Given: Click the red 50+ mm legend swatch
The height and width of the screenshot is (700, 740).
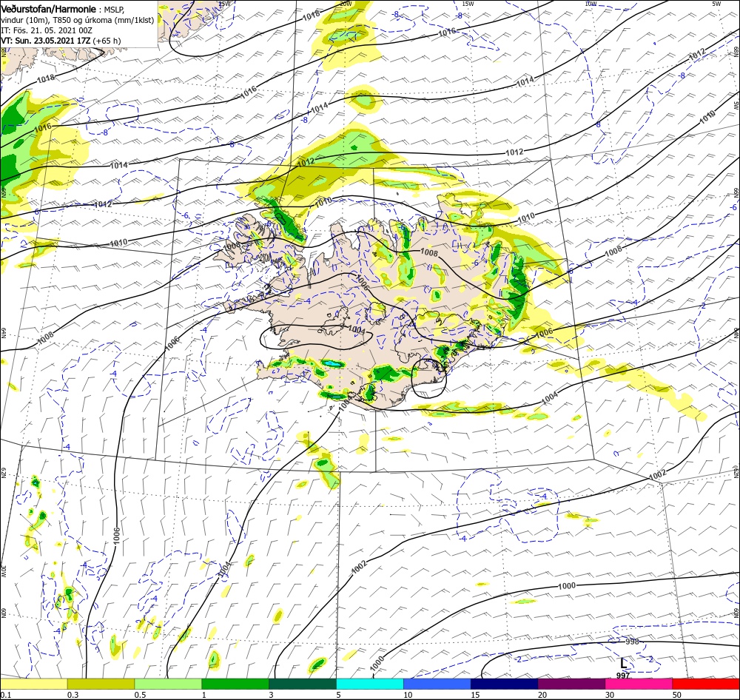Looking at the screenshot, I should coord(706,684).
